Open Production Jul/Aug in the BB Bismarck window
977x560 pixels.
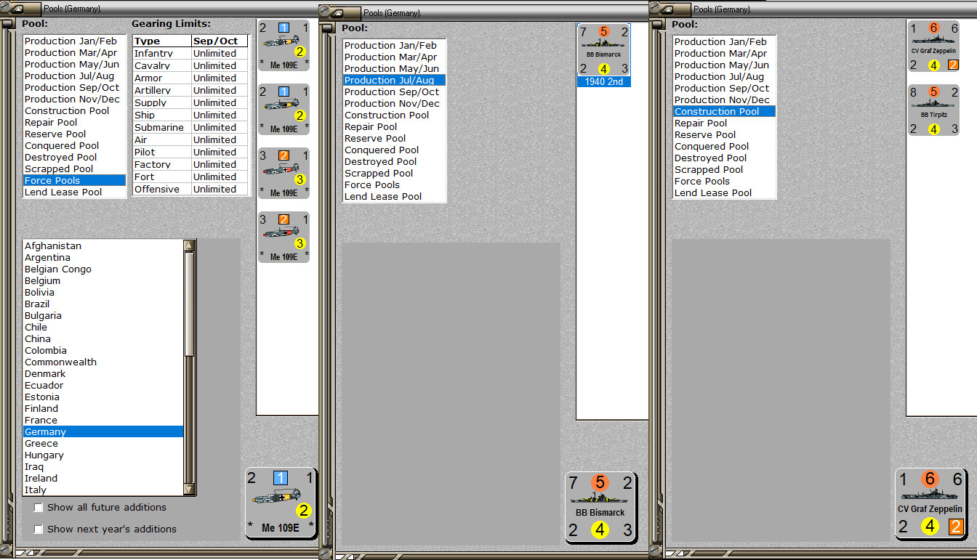click(394, 81)
